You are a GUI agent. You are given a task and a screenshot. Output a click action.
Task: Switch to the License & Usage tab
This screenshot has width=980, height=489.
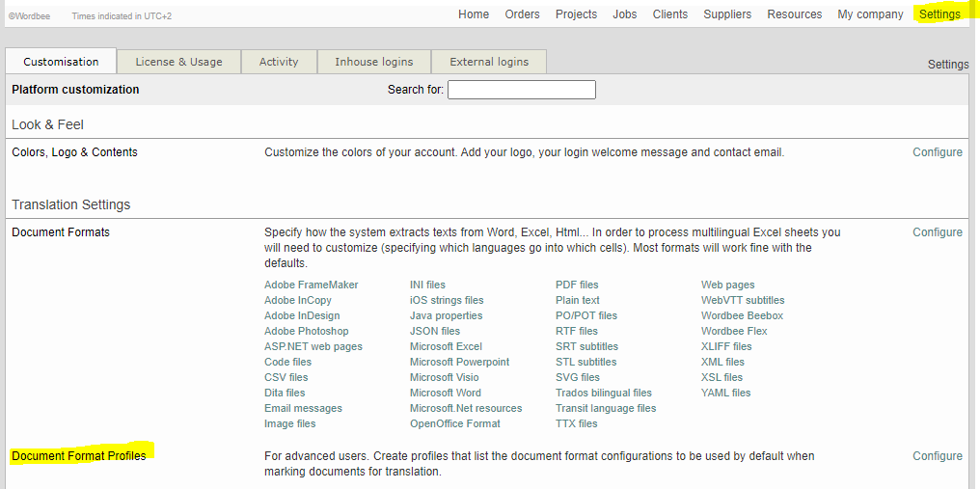tap(178, 62)
